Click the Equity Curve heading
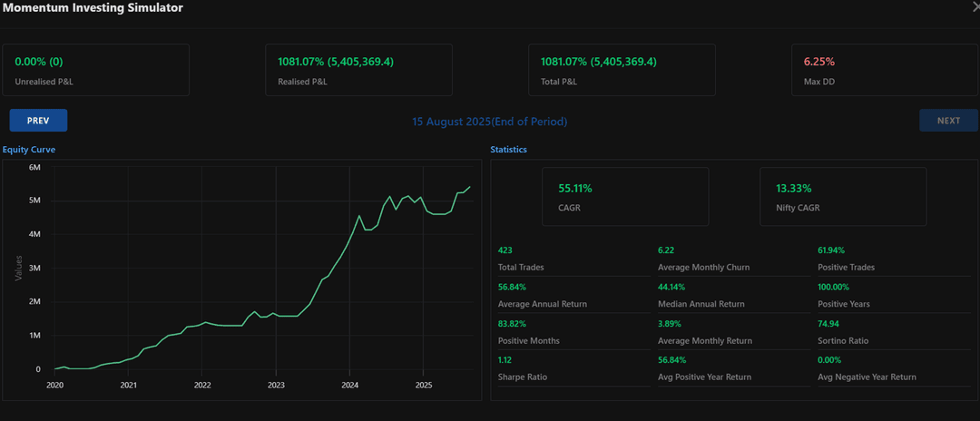This screenshot has width=980, height=421. [29, 149]
